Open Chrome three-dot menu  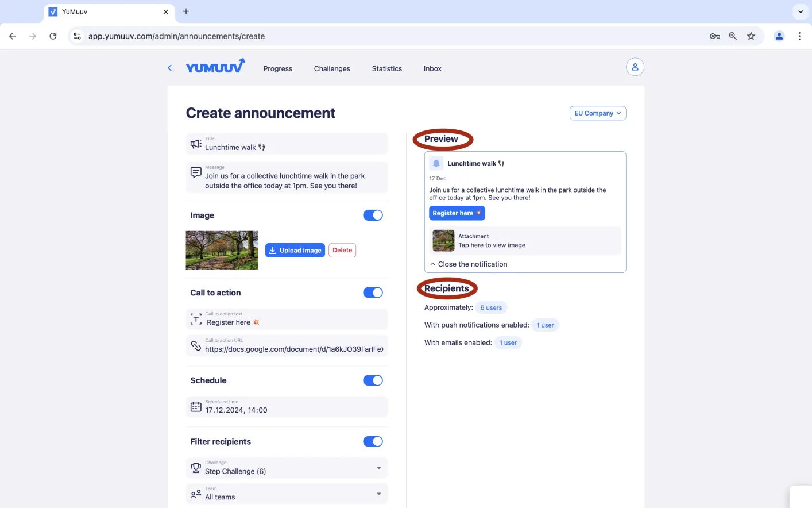pos(799,36)
